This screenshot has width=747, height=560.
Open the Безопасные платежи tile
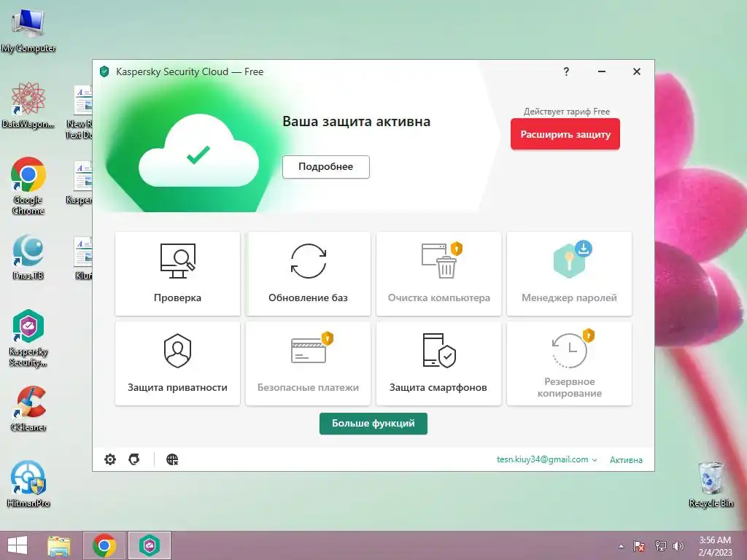point(308,363)
